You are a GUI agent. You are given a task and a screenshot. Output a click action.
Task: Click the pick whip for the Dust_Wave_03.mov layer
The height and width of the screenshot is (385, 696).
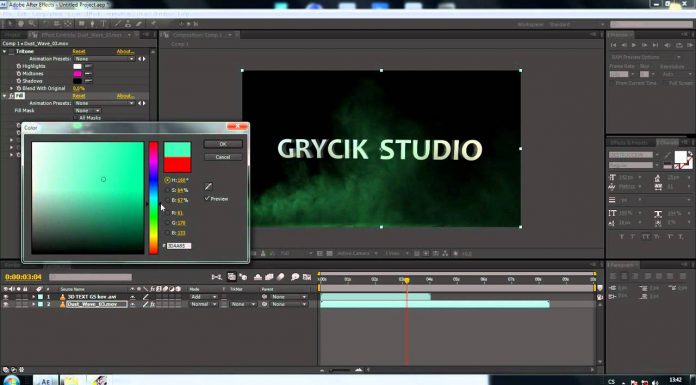pyautogui.click(x=265, y=304)
